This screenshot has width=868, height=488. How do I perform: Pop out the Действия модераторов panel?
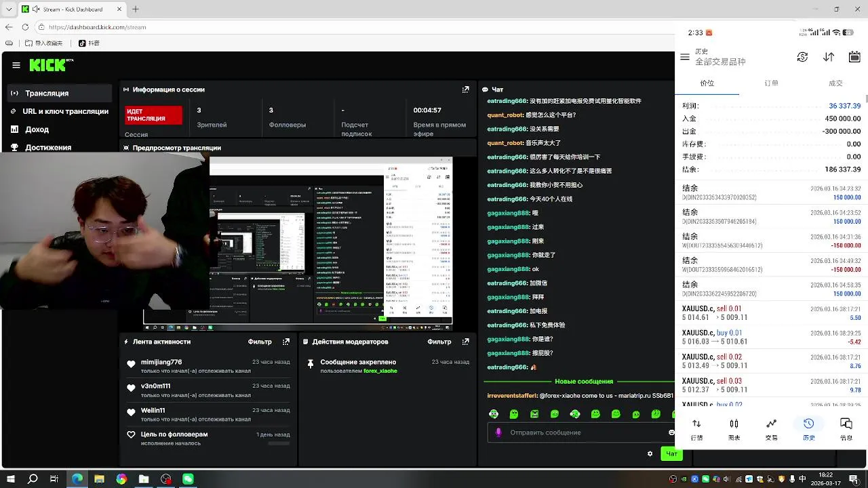click(465, 342)
